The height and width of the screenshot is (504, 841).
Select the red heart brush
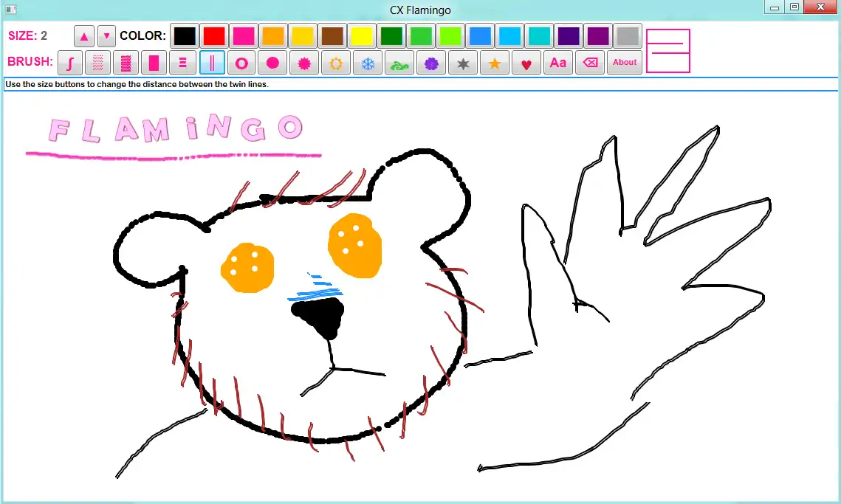[526, 63]
